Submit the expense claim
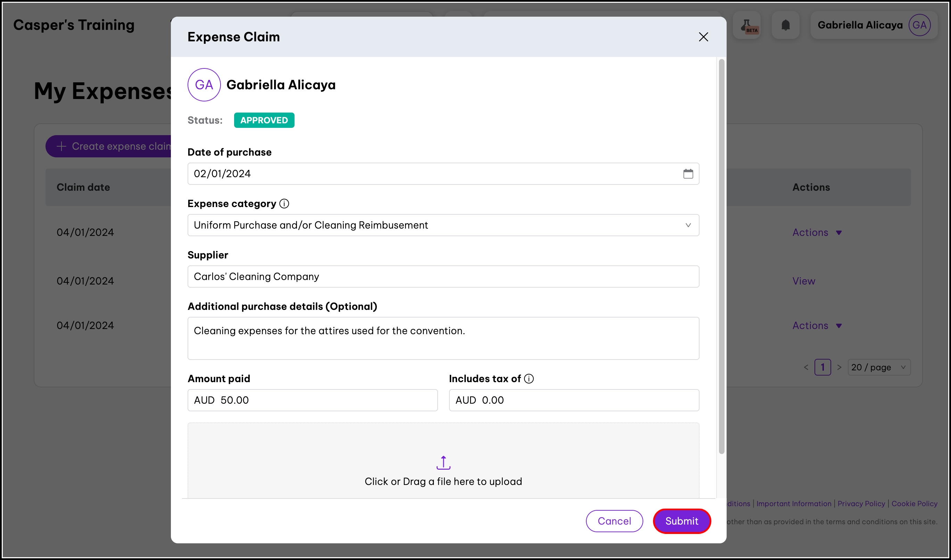 (x=681, y=521)
